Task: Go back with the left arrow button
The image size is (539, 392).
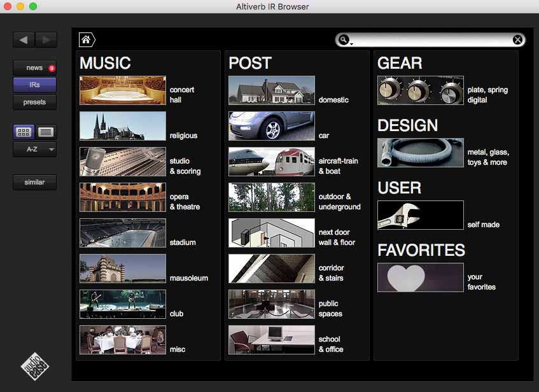Action: point(24,40)
